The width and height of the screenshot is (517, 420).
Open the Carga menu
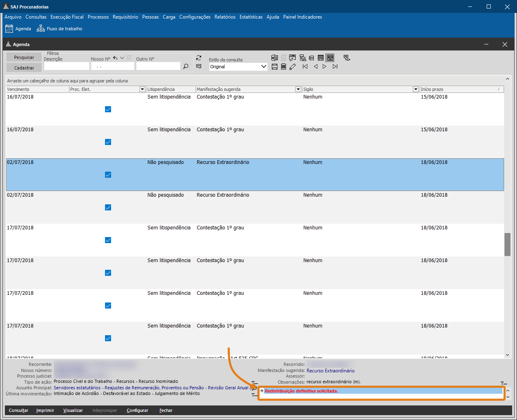(x=169, y=17)
